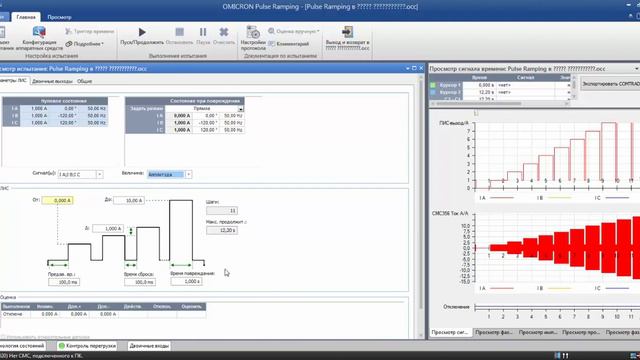Click the Триггер времени ribbon item
The height and width of the screenshot is (360, 640).
pos(90,31)
